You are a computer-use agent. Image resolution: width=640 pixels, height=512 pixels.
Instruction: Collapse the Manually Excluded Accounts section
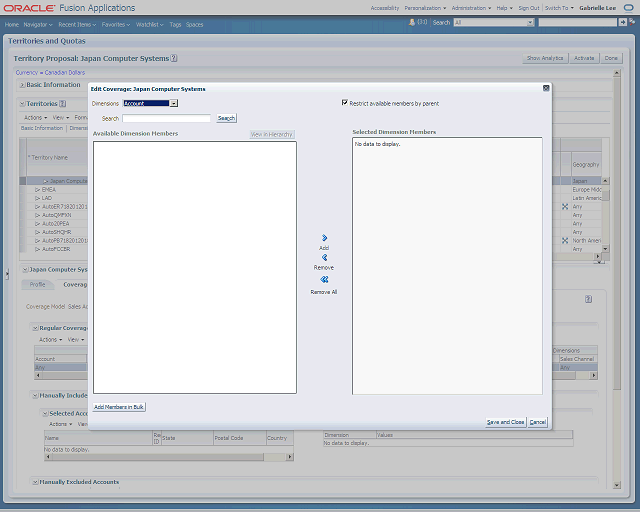(36, 482)
